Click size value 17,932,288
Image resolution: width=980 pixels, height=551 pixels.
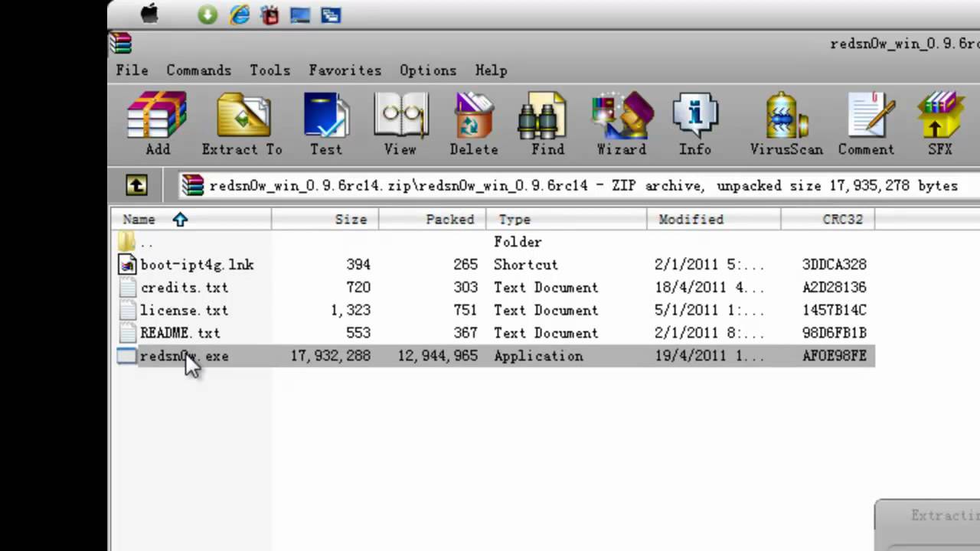tap(331, 356)
